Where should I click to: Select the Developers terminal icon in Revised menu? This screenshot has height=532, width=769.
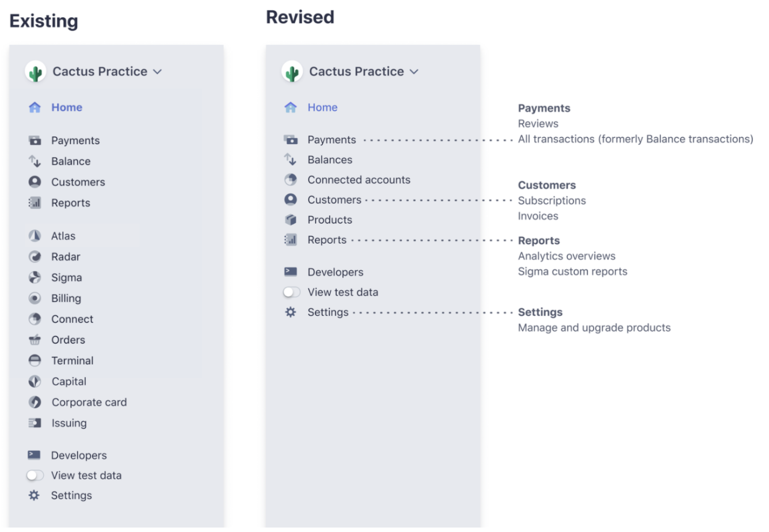pyautogui.click(x=292, y=271)
